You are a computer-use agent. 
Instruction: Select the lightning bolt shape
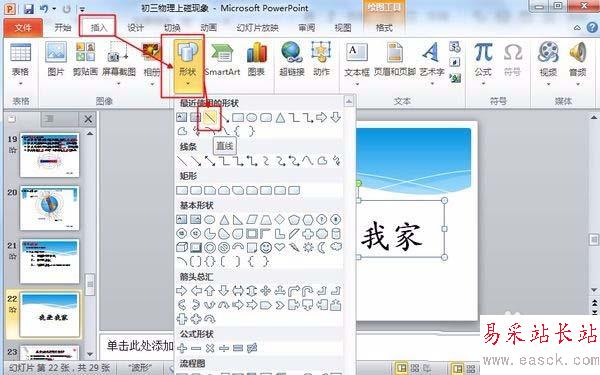(294, 248)
